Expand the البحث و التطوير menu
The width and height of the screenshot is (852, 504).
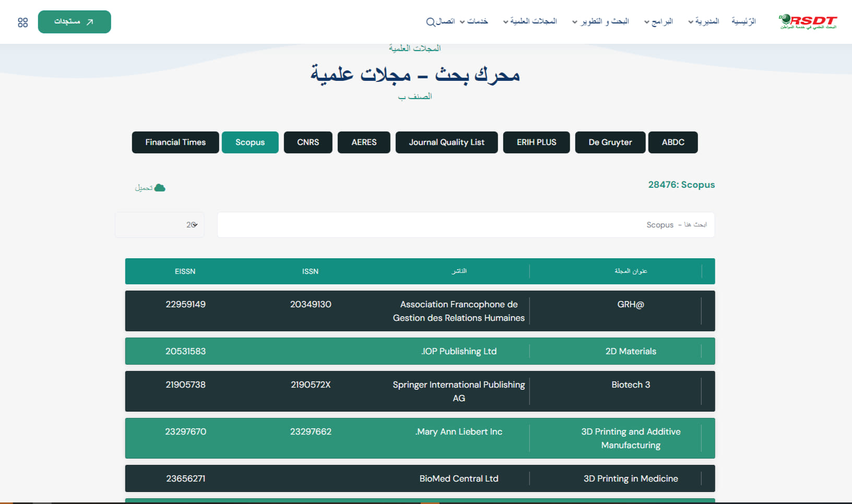pos(601,21)
